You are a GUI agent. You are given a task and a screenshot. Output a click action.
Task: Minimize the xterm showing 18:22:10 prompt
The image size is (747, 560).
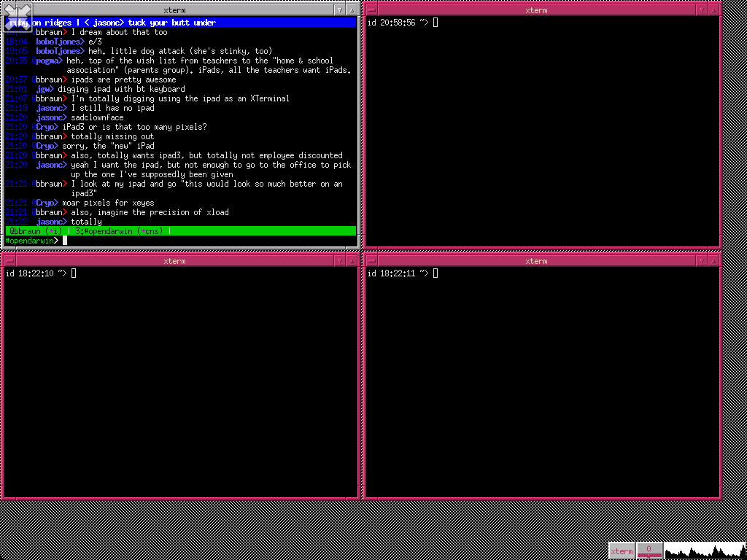click(x=340, y=261)
